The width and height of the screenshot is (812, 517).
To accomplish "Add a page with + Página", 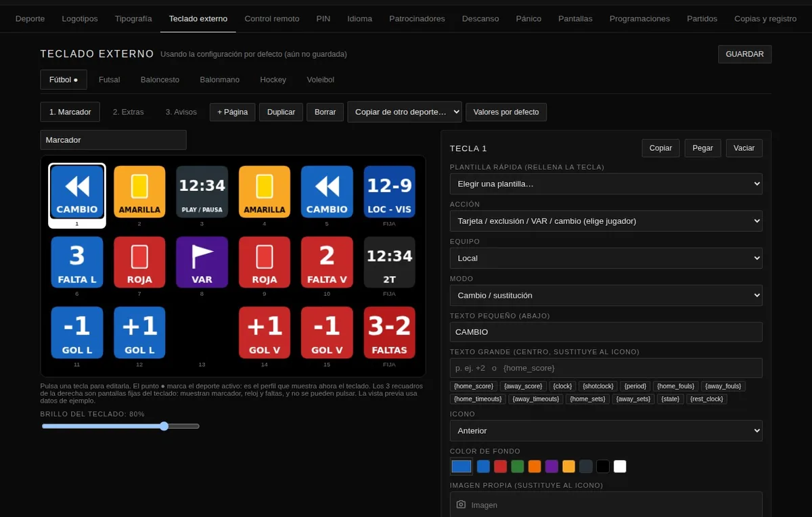I will [232, 112].
